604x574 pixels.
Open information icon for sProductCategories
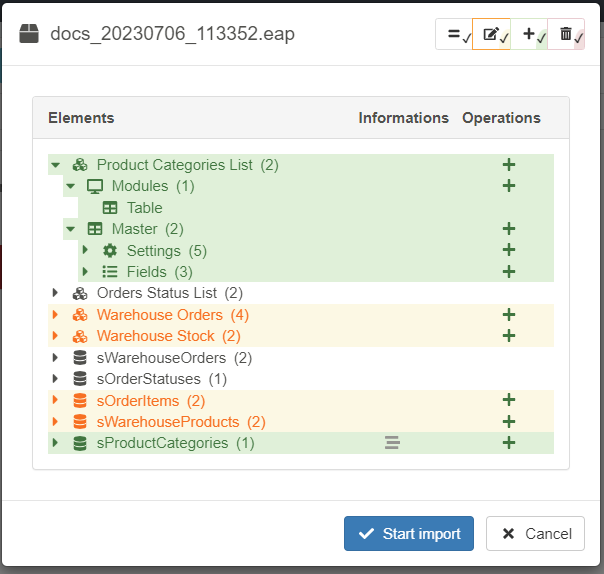tap(392, 443)
